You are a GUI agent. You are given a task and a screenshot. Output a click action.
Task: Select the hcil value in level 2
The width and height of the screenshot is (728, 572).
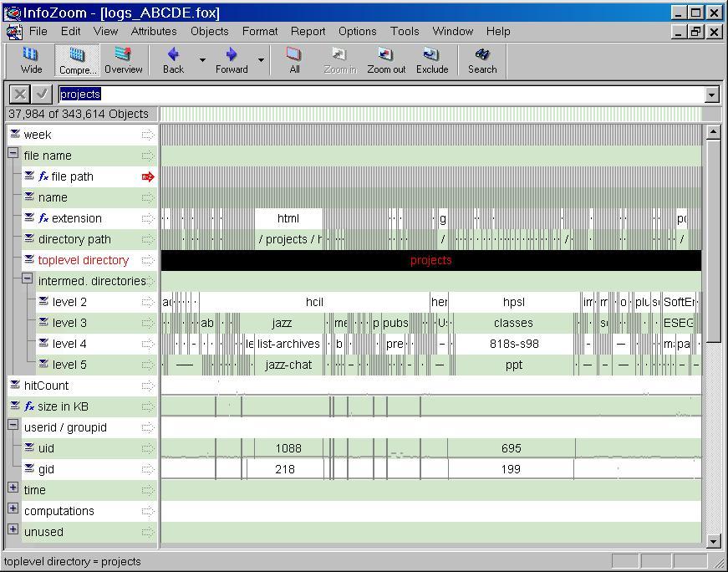tap(314, 302)
